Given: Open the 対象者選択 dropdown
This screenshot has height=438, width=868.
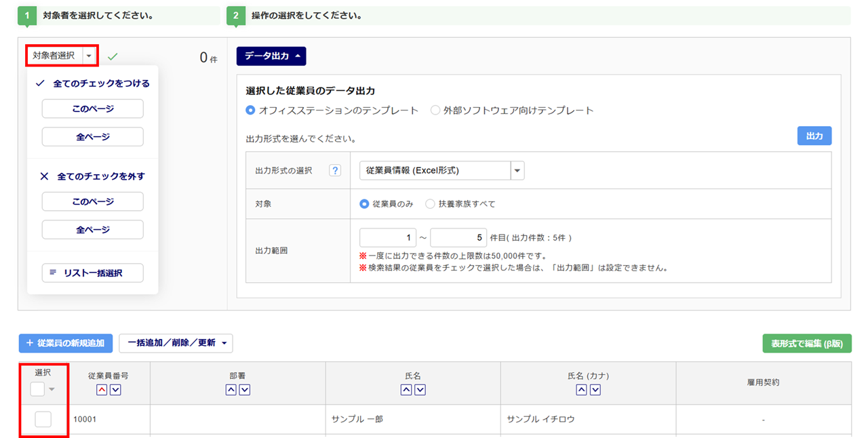Looking at the screenshot, I should (62, 56).
